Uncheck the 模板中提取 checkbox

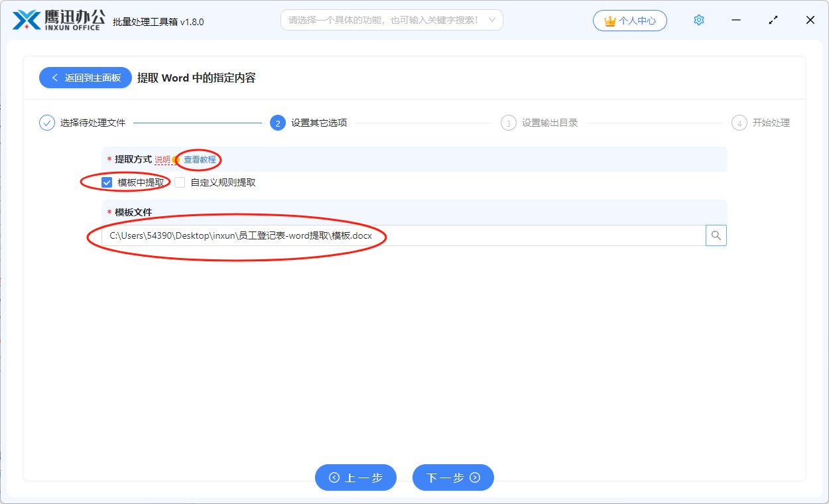pos(107,182)
